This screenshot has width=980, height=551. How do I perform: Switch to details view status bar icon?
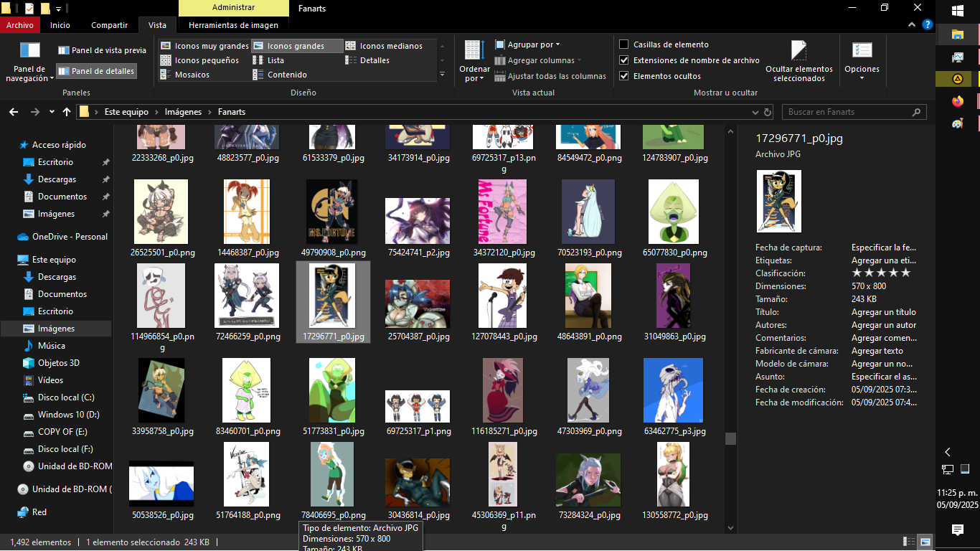click(x=910, y=542)
